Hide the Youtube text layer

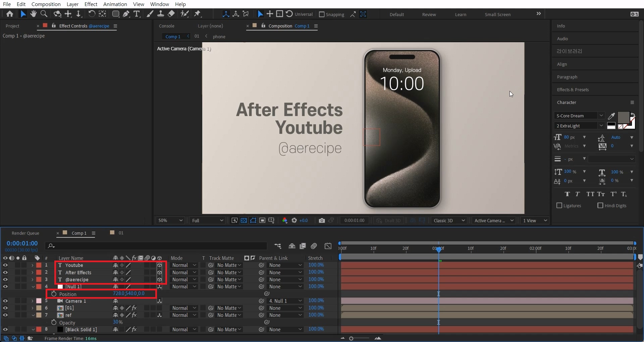(5, 265)
